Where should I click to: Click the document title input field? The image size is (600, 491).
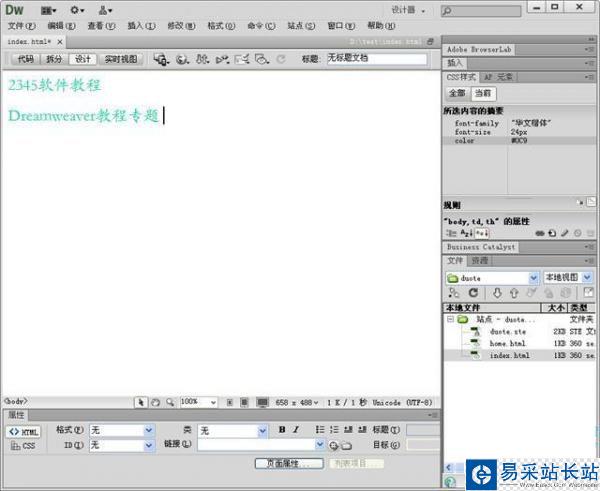pyautogui.click(x=377, y=59)
